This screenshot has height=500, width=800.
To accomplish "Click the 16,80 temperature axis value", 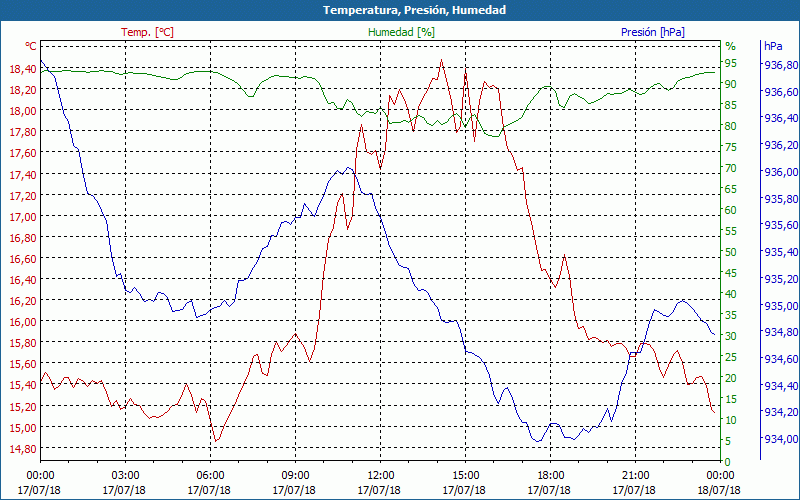I will (x=22, y=238).
